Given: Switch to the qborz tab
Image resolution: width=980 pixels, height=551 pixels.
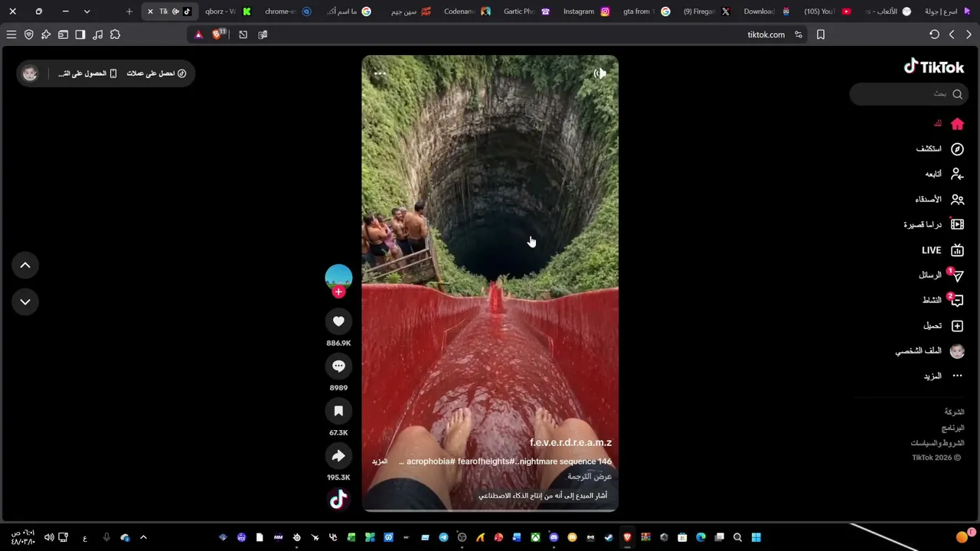Looking at the screenshot, I should tap(227, 11).
